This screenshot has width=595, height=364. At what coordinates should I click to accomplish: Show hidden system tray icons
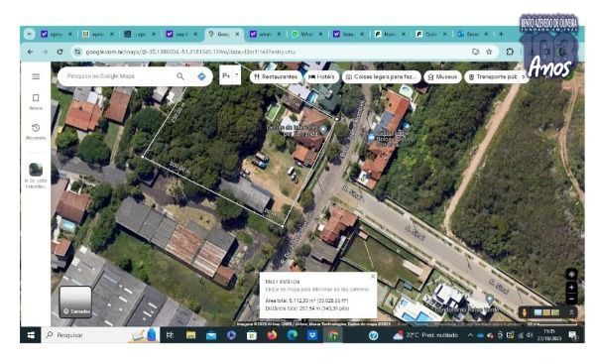470,335
